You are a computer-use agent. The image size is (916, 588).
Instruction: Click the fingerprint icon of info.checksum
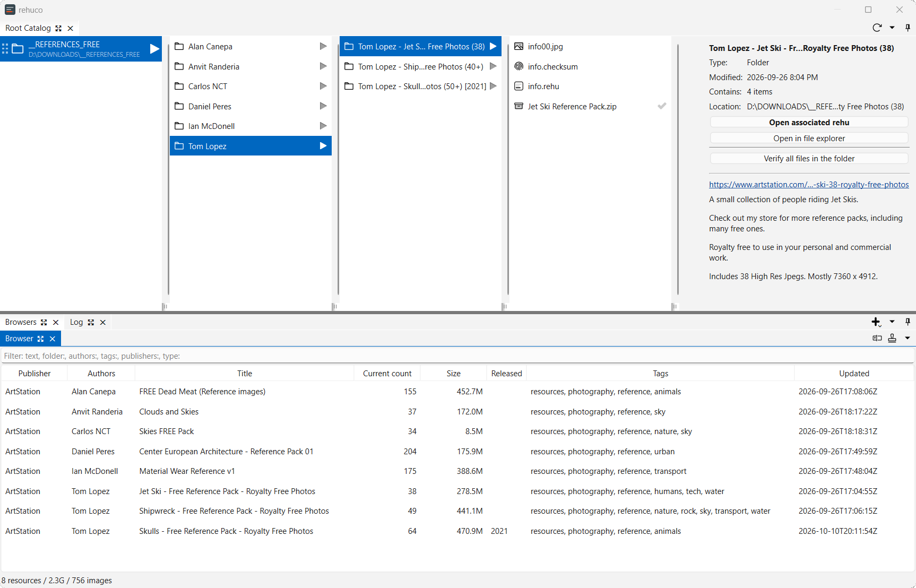[x=519, y=66]
